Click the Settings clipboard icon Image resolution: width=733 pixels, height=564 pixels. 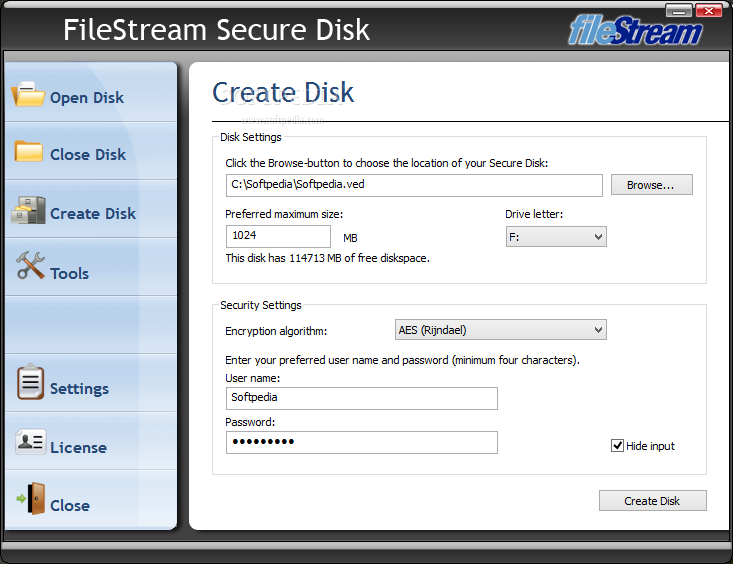30,382
